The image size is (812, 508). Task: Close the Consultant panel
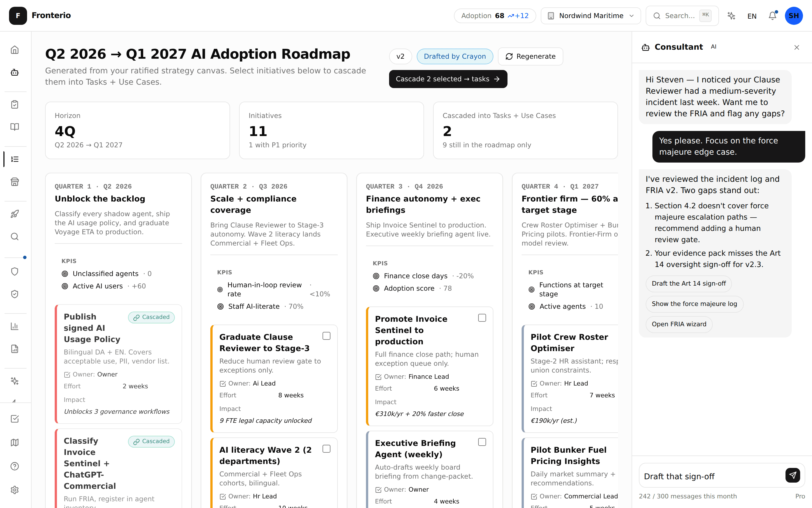796,47
